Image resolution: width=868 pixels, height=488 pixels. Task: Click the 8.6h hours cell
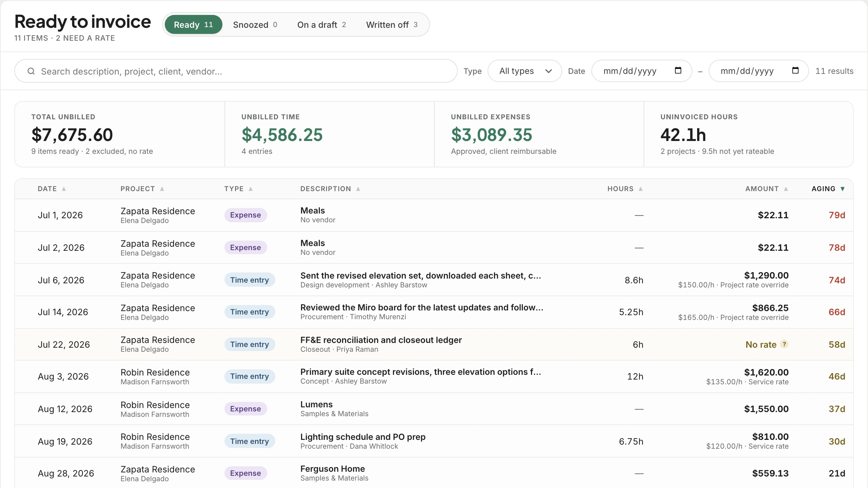[x=634, y=280]
